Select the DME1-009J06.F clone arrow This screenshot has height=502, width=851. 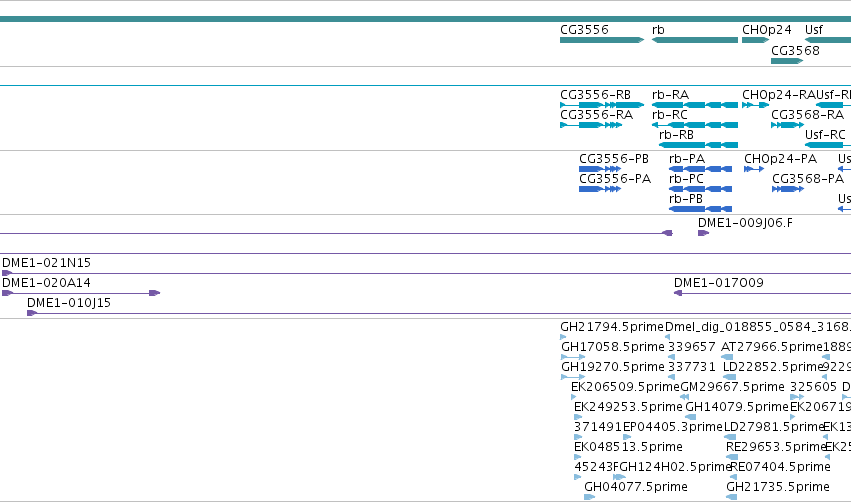[703, 233]
